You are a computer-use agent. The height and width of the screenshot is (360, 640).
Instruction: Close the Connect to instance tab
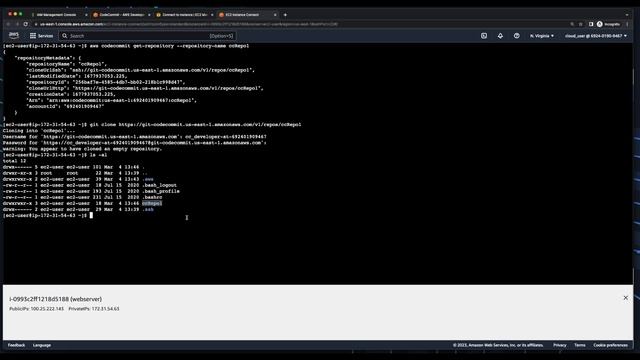[212, 15]
